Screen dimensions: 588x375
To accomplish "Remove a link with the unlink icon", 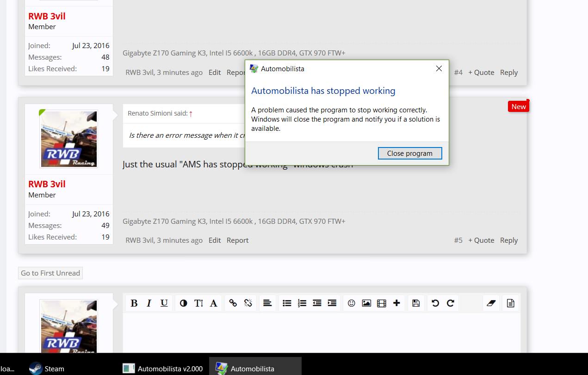I will tap(248, 303).
